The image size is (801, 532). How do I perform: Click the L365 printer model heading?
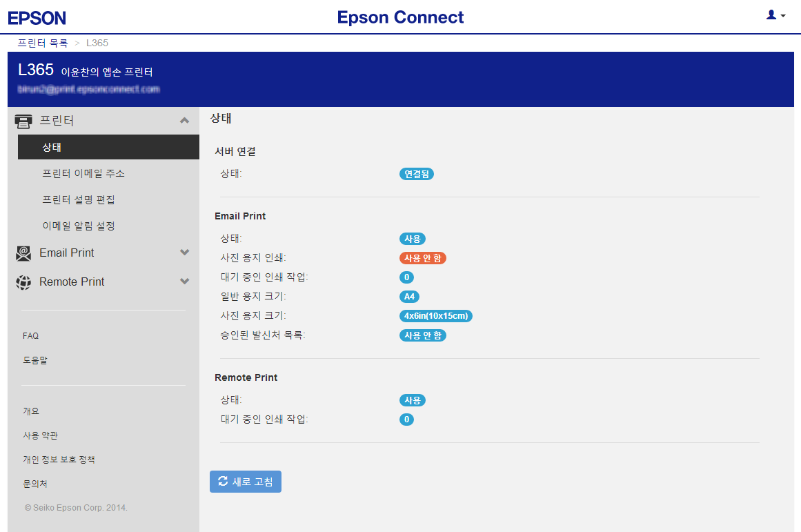click(x=36, y=70)
